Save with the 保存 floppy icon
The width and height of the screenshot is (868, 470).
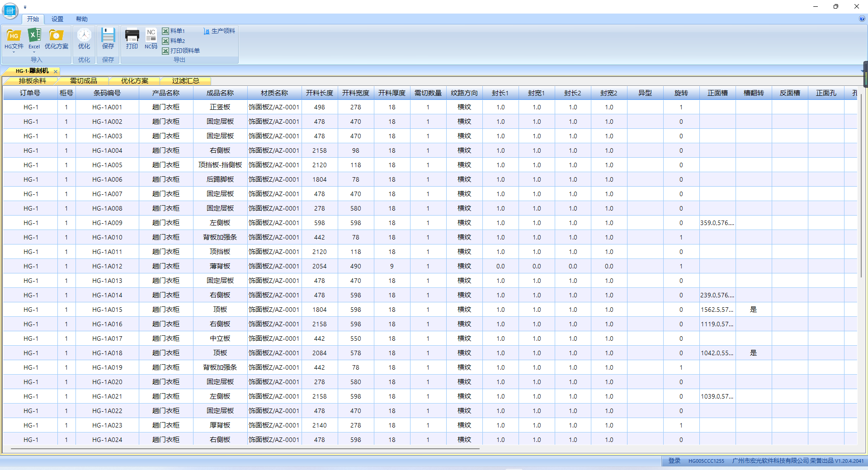click(x=108, y=35)
